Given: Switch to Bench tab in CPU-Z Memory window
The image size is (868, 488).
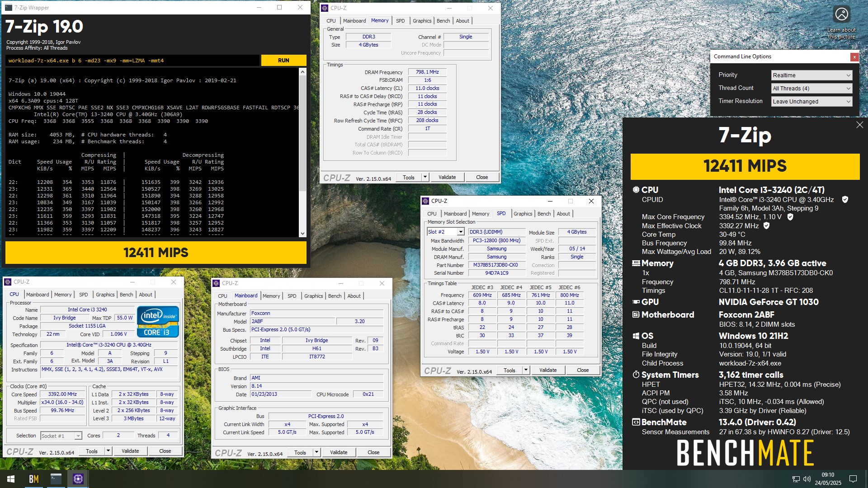Looking at the screenshot, I should pyautogui.click(x=443, y=21).
